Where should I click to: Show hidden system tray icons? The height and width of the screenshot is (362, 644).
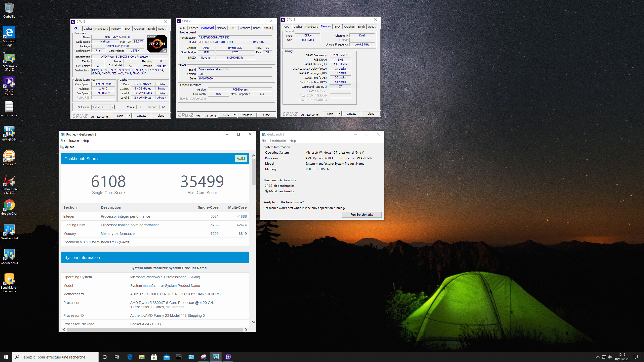coord(598,357)
